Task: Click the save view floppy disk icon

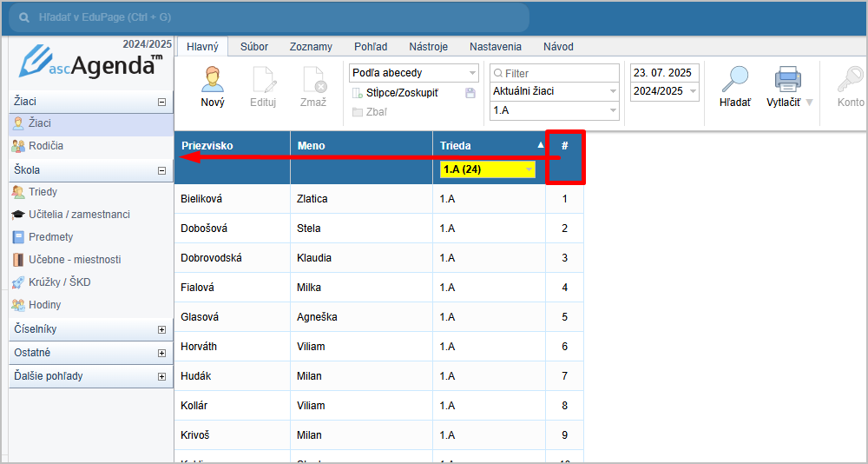Action: [x=470, y=93]
